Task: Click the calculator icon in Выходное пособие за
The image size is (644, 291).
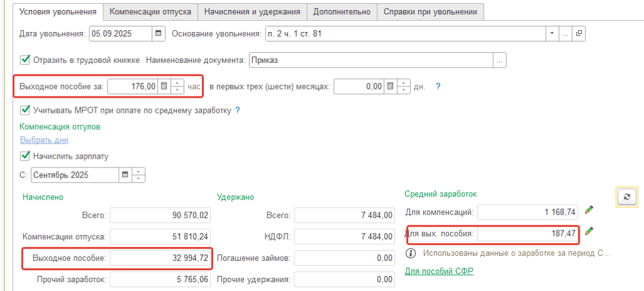Action: point(164,86)
